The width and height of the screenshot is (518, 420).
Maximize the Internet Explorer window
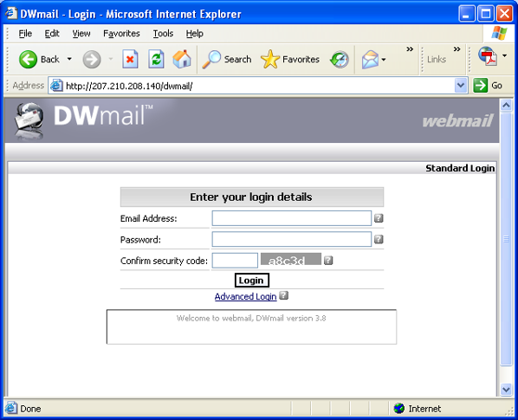(x=486, y=14)
